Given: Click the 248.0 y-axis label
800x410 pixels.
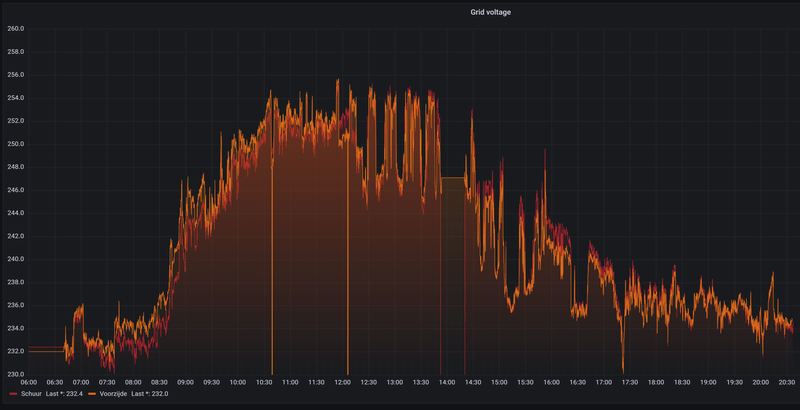Looking at the screenshot, I should [16, 167].
